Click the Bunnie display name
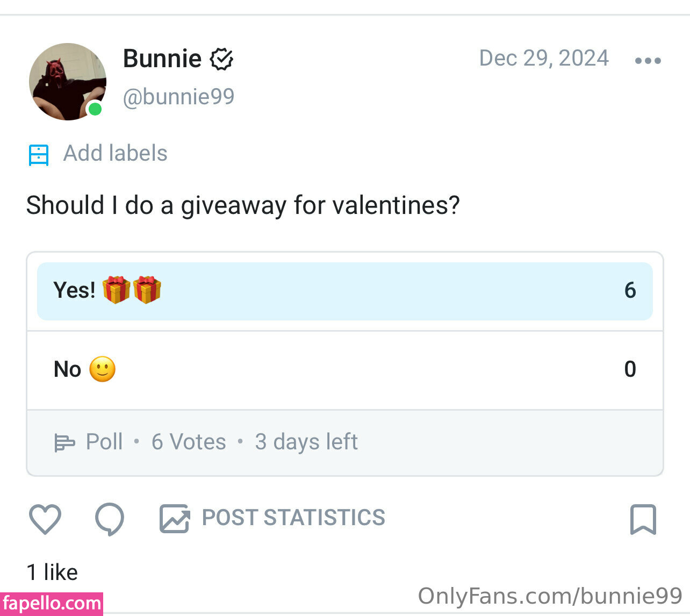This screenshot has width=690, height=616. click(162, 59)
